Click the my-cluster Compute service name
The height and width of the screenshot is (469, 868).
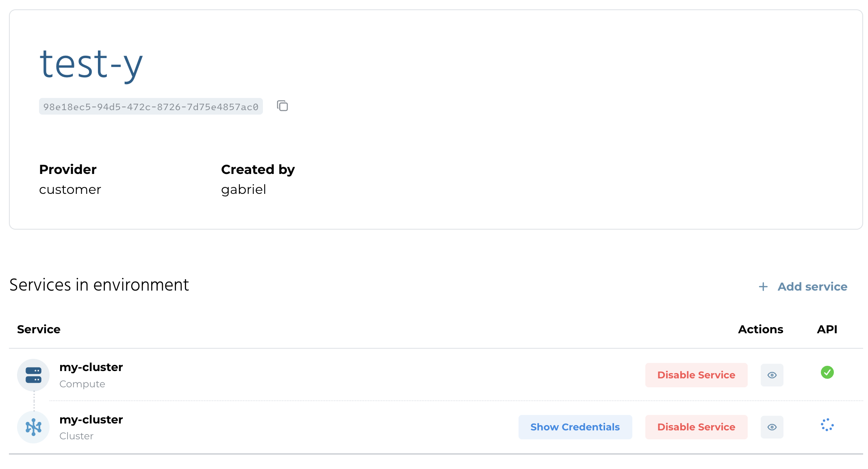pos(91,367)
